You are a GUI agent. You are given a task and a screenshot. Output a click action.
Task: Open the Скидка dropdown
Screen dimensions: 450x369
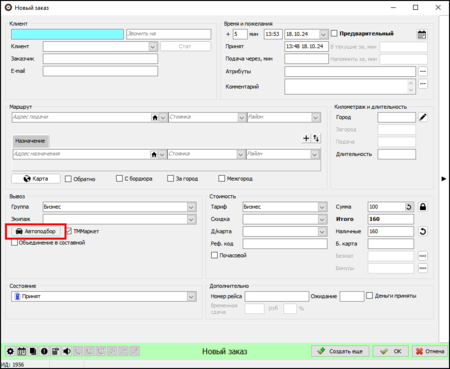pos(322,219)
